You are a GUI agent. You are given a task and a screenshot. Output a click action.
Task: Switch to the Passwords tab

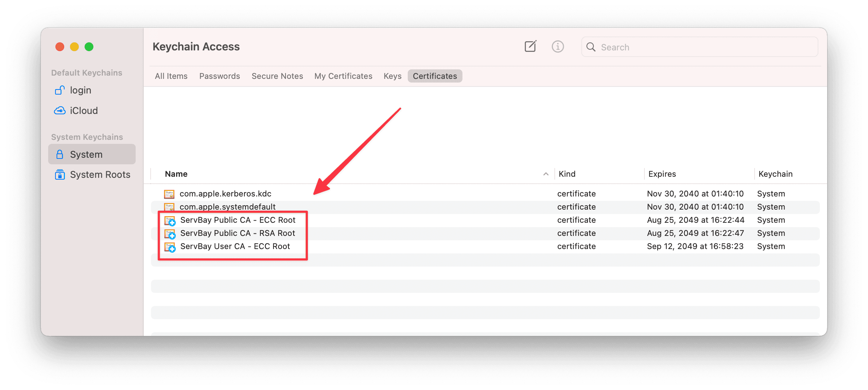click(x=219, y=76)
